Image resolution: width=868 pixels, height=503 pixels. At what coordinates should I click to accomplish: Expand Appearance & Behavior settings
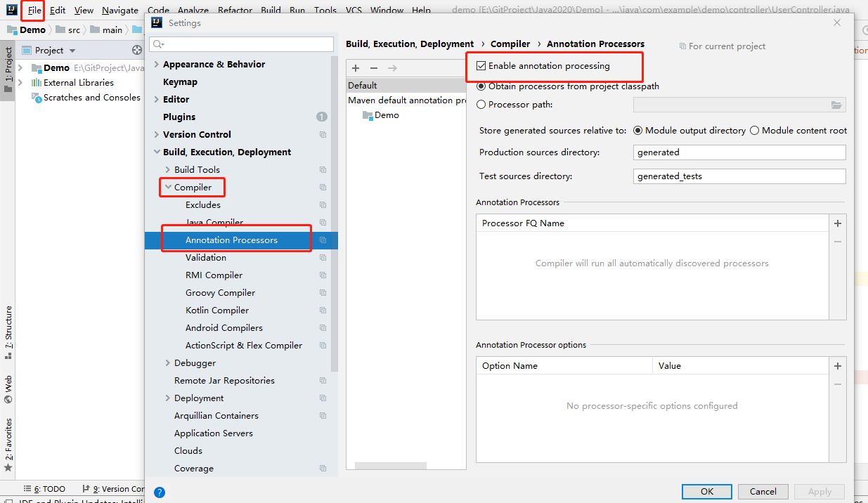[156, 65]
